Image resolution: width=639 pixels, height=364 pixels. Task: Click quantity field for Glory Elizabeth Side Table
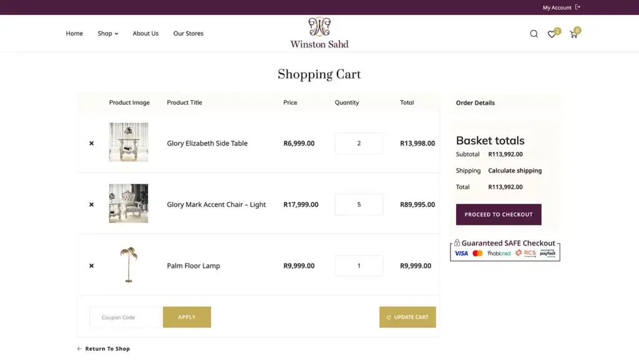pyautogui.click(x=359, y=143)
